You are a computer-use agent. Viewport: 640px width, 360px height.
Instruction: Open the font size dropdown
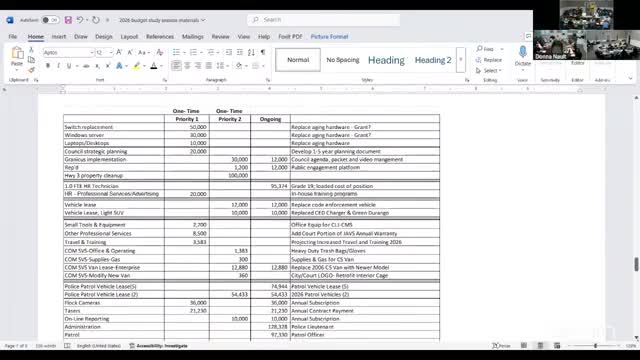111,53
